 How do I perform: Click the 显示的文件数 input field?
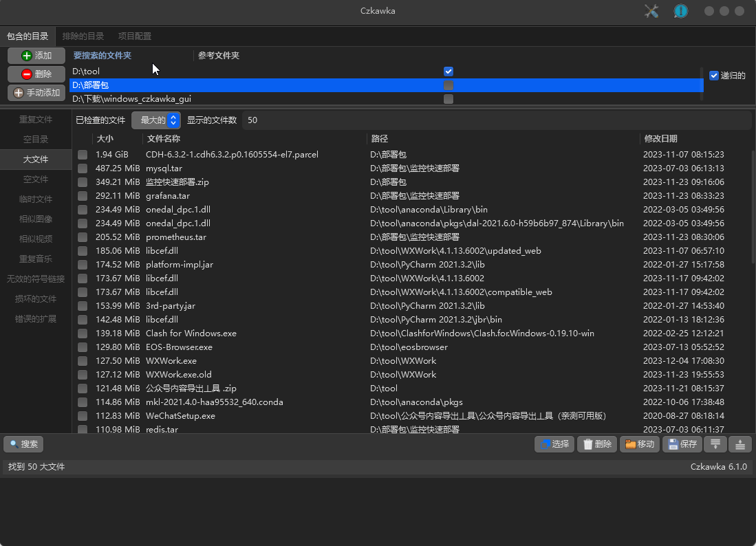(495, 120)
